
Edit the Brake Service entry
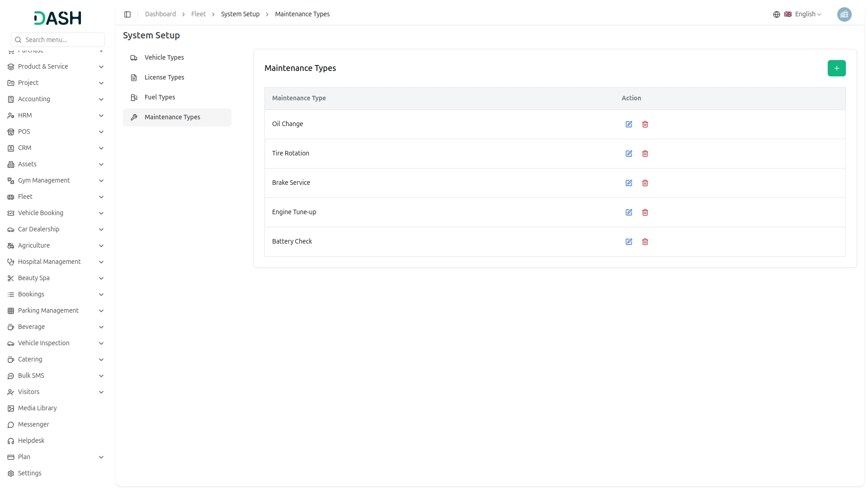pos(629,183)
